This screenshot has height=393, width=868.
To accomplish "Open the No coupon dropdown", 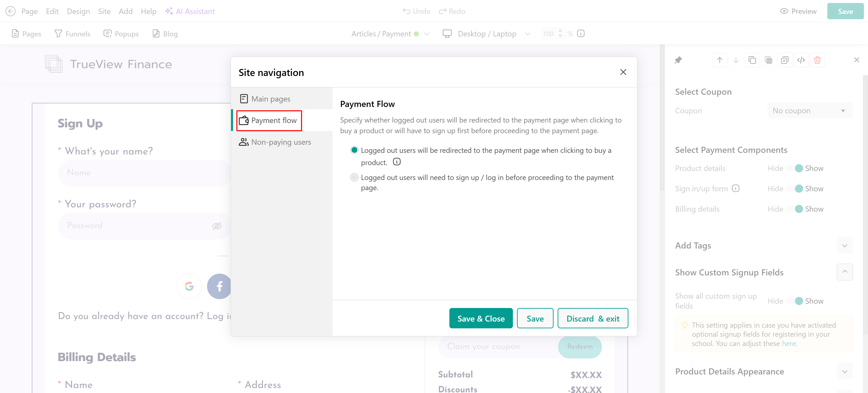I will point(809,111).
